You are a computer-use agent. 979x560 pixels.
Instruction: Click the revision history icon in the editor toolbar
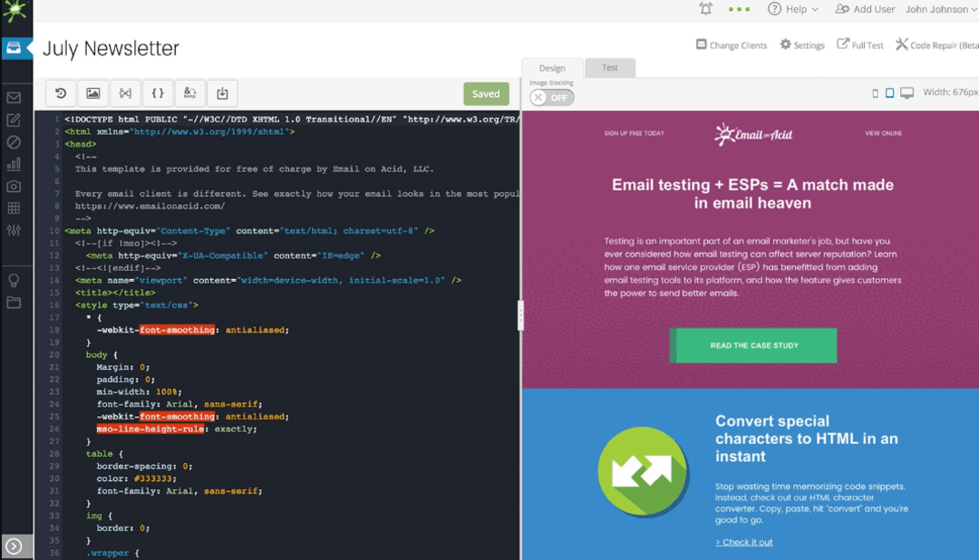[x=59, y=92]
